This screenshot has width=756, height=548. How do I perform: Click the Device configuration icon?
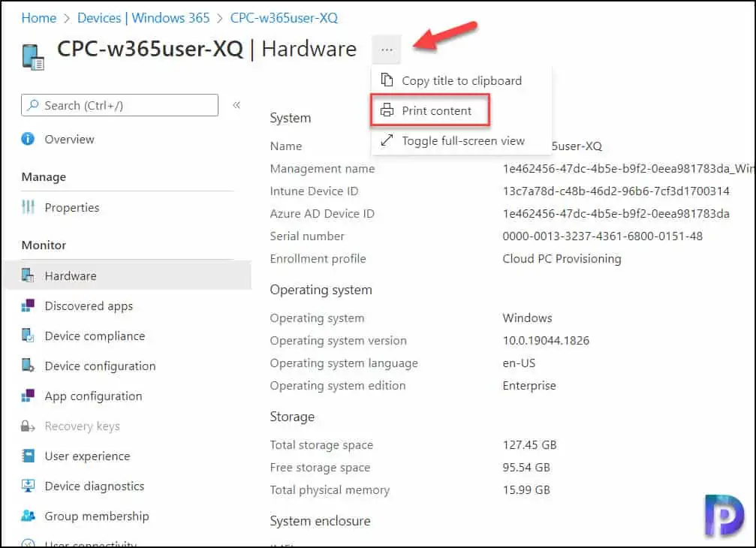[28, 366]
